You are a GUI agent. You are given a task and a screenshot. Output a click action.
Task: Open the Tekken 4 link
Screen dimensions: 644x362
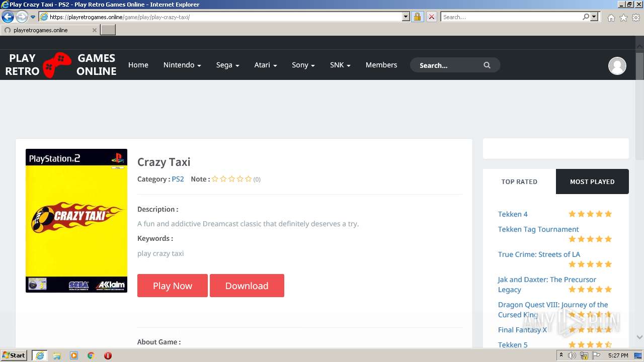(513, 214)
